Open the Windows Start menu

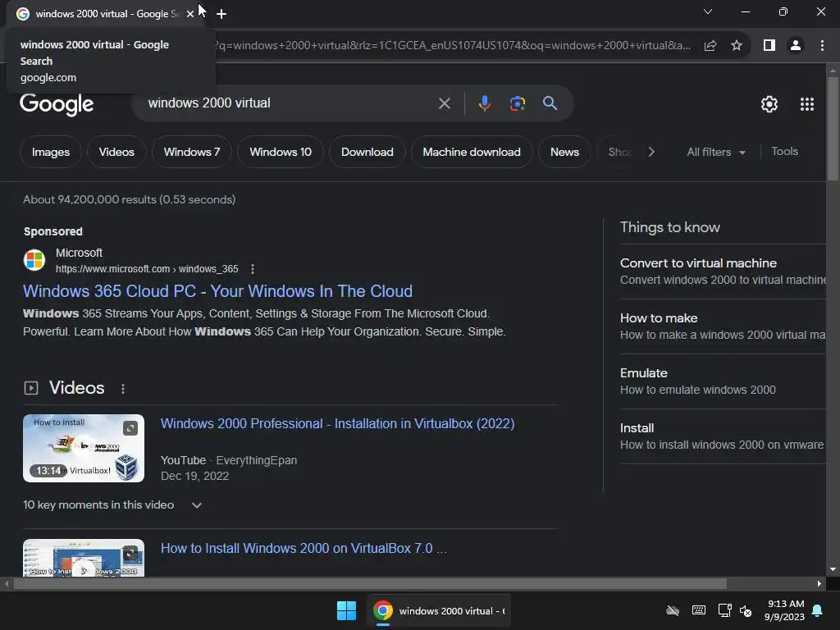pos(346,610)
